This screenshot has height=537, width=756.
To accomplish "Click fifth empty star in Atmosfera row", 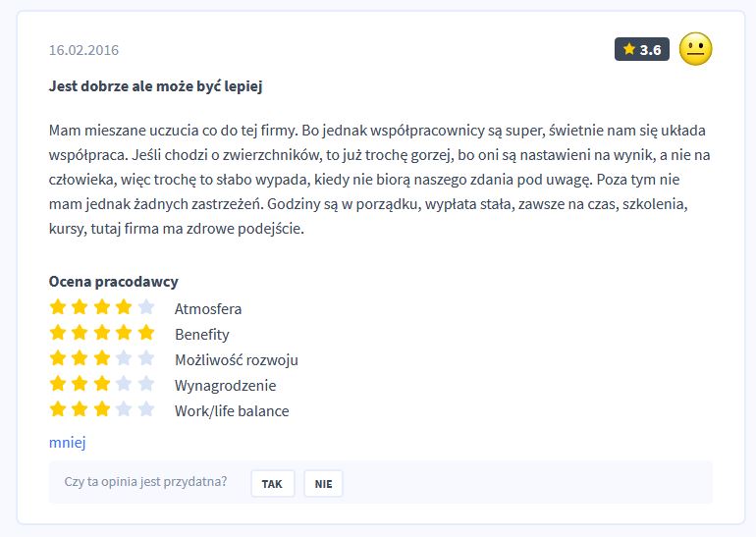I will click(146, 307).
